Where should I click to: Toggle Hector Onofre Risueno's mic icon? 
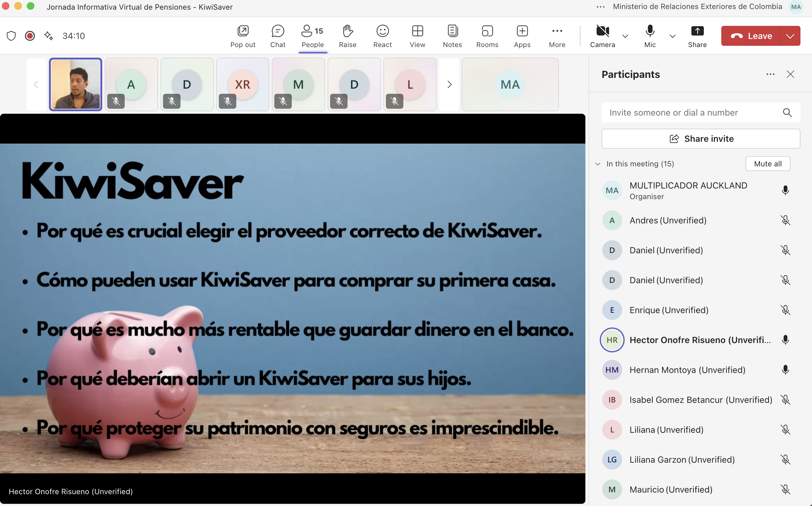coord(785,340)
